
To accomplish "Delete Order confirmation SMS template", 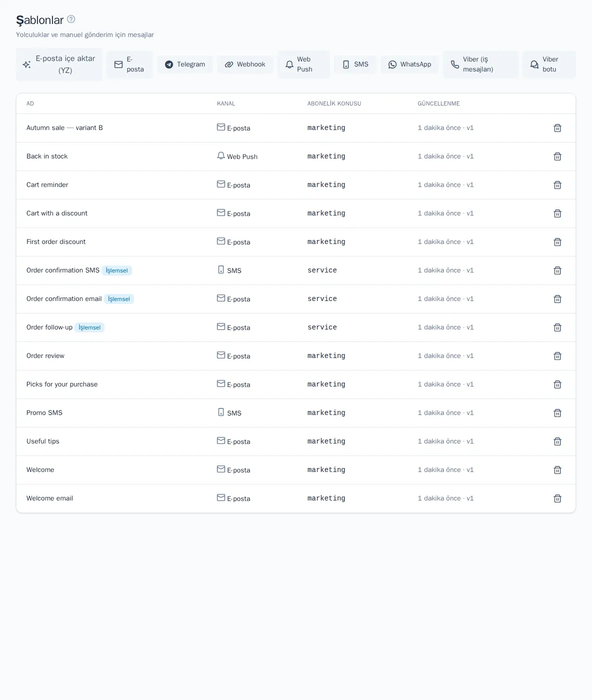I will point(557,270).
